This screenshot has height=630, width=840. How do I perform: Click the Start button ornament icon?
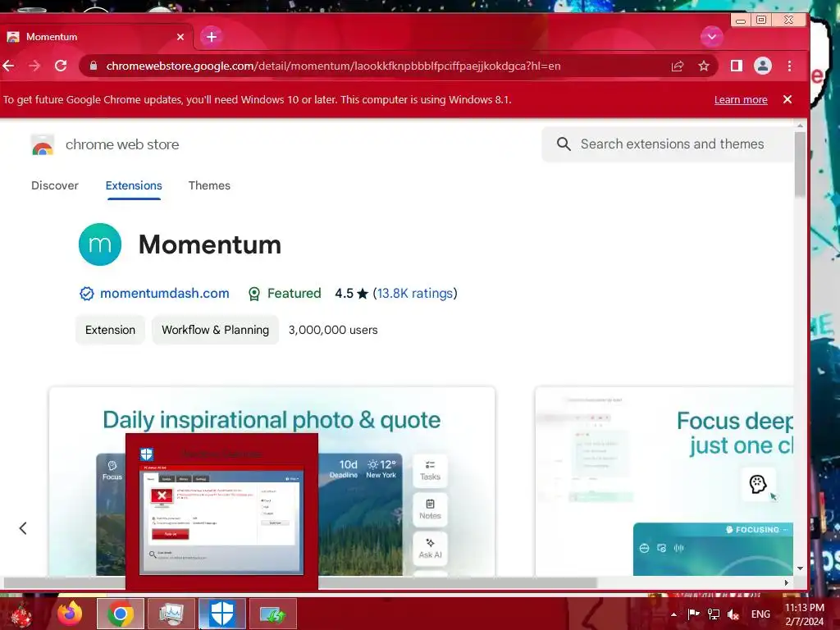(21, 614)
